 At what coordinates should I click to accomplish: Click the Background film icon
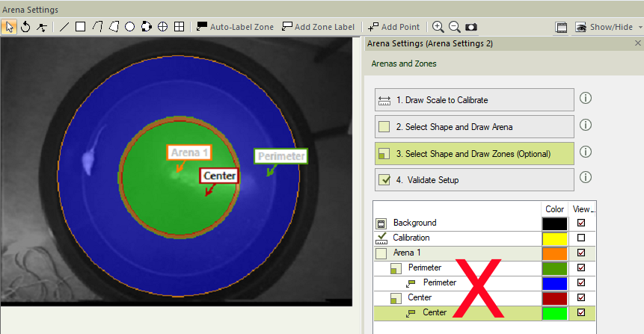click(x=381, y=223)
